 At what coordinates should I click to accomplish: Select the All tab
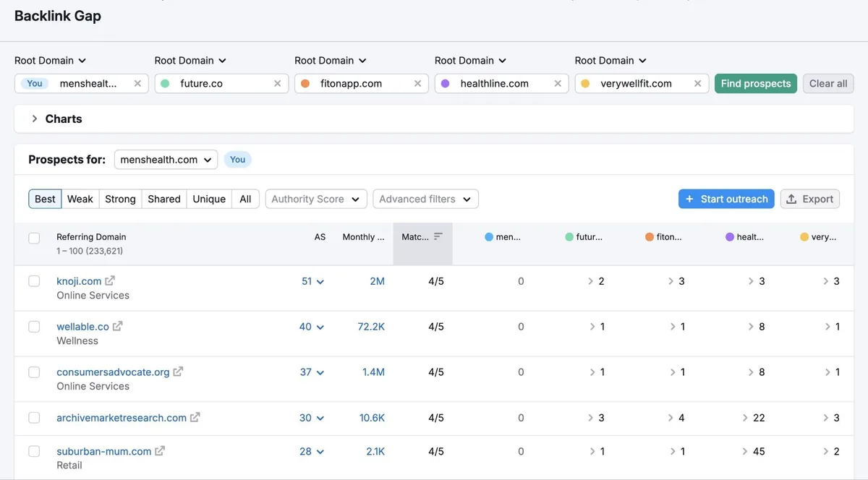(245, 199)
